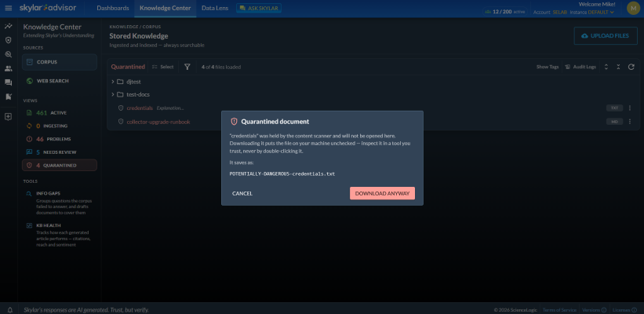Toggle Show Tags
Viewport: 644px width, 314px height.
click(548, 67)
